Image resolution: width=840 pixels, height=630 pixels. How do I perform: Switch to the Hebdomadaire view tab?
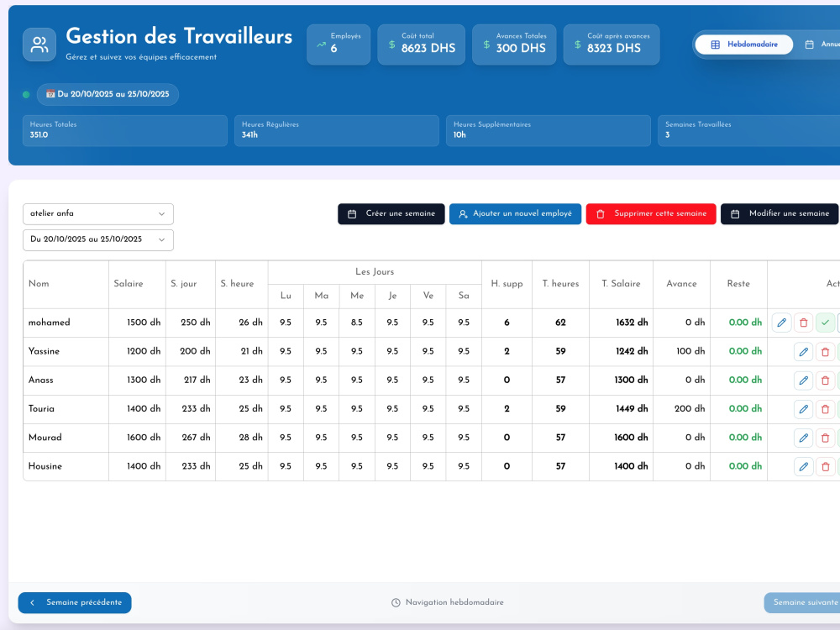click(x=744, y=45)
